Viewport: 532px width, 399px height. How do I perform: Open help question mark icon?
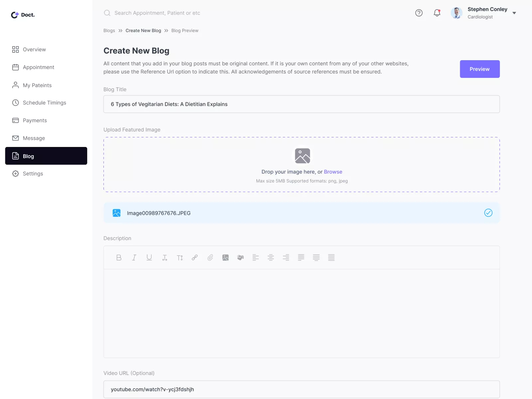point(419,13)
